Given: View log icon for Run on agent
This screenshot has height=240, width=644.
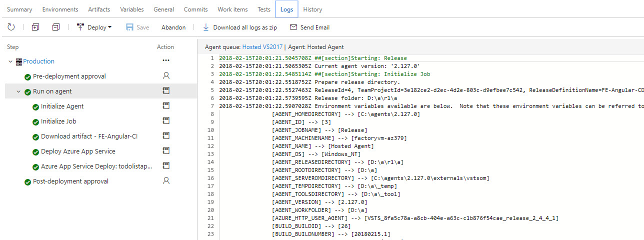Looking at the screenshot, I should [166, 90].
